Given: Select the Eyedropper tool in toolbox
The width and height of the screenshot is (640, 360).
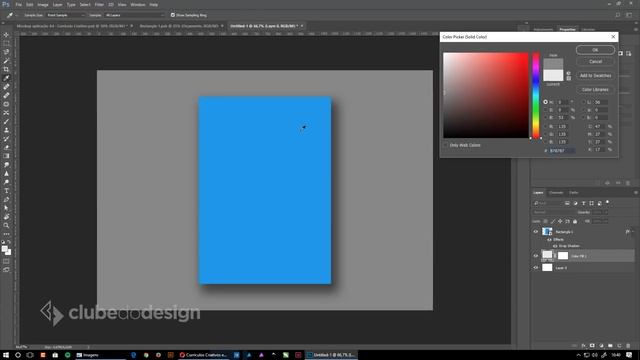Looking at the screenshot, I should [x=6, y=78].
